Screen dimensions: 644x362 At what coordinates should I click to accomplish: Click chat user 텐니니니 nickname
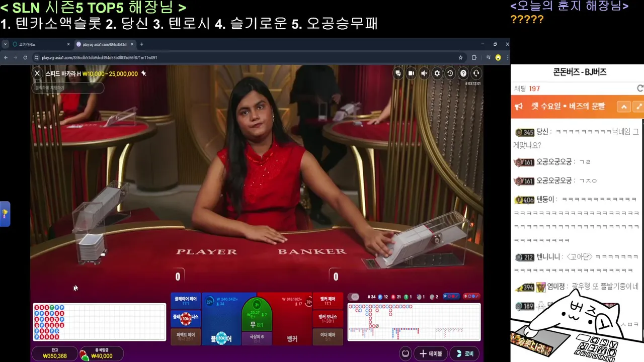(548, 257)
